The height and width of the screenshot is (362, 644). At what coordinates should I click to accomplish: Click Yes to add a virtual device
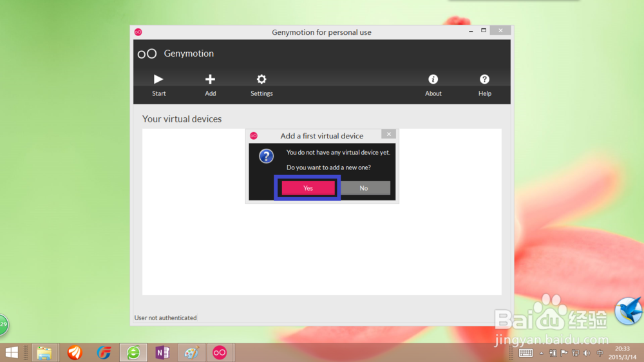(x=308, y=188)
